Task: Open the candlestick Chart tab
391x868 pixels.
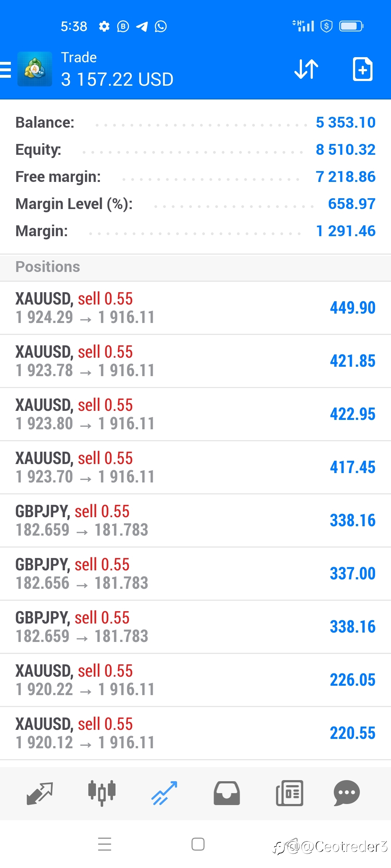Action: (102, 793)
